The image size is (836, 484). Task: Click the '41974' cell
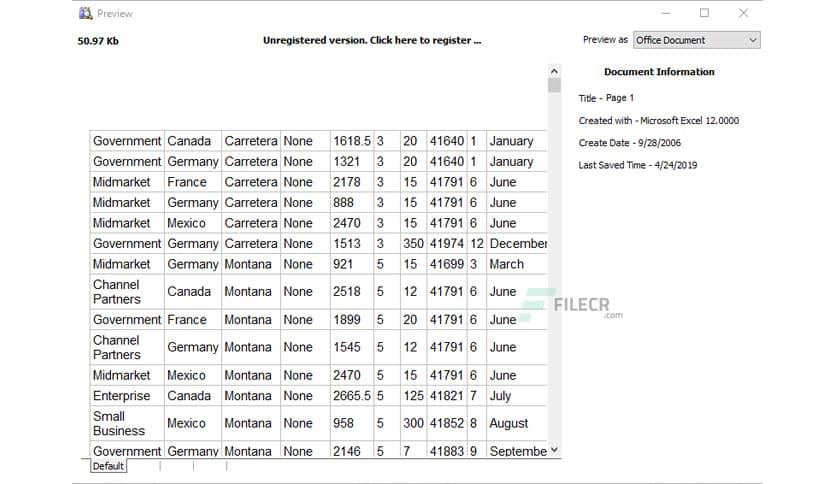(447, 244)
